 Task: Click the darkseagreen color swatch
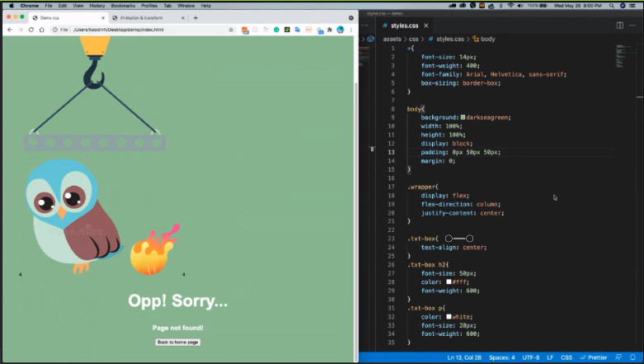pyautogui.click(x=463, y=117)
